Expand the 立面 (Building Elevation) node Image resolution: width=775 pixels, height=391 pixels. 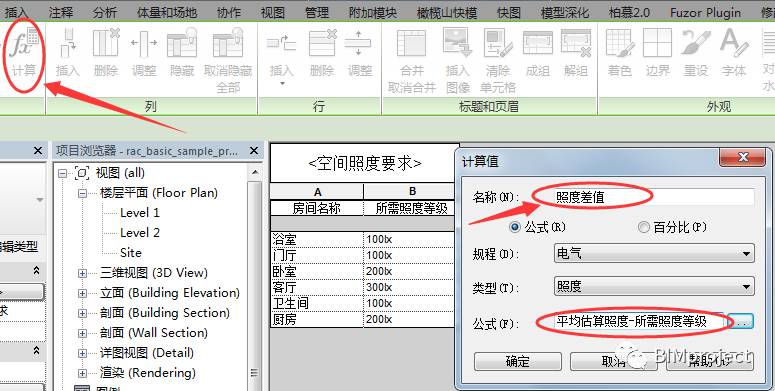coord(83,293)
